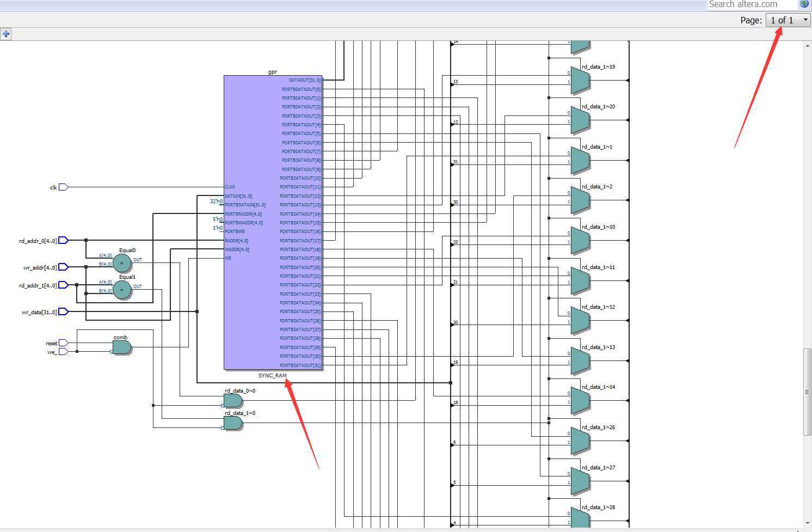Select the rd_addr_1[4..0] input pin symbol

(x=63, y=285)
